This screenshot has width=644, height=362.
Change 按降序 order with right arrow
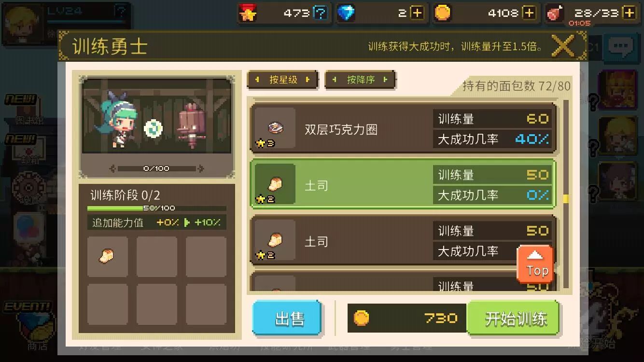tap(385, 80)
